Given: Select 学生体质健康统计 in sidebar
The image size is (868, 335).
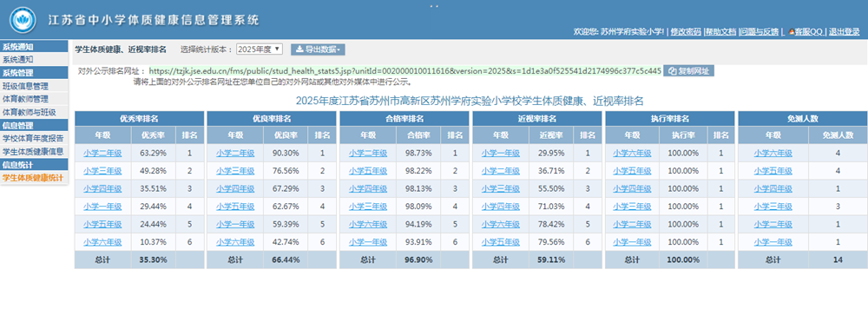Looking at the screenshot, I should coord(34,178).
